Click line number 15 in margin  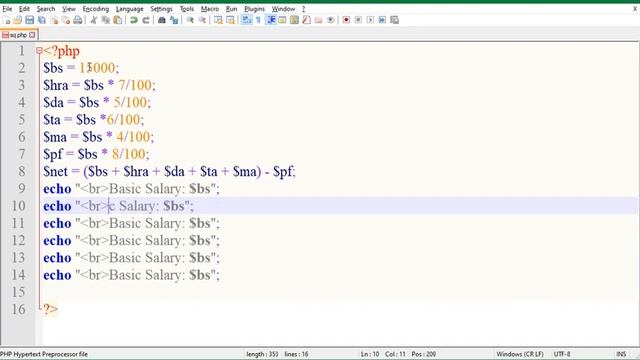(18, 292)
